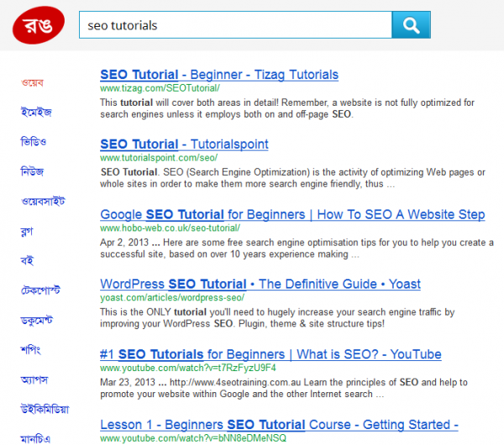Open 'WordPress SEO Tutorial • The Definitive Guide' result
This screenshot has width=504, height=445.
click(x=260, y=284)
